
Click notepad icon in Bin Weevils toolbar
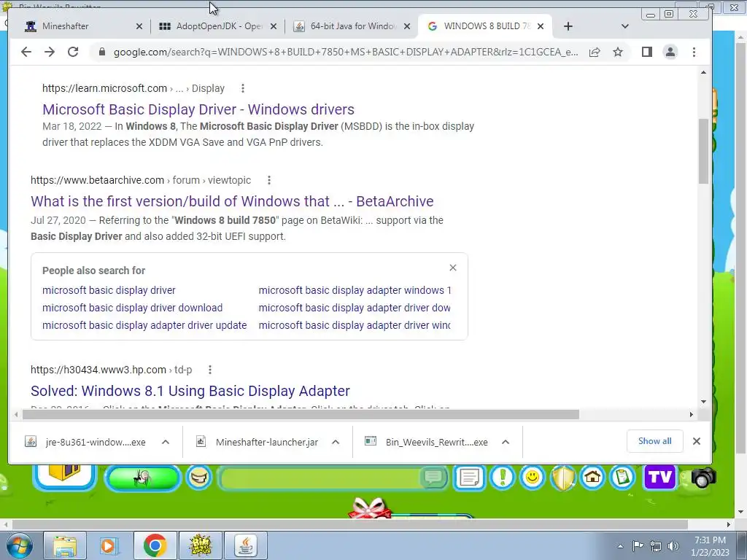click(470, 477)
